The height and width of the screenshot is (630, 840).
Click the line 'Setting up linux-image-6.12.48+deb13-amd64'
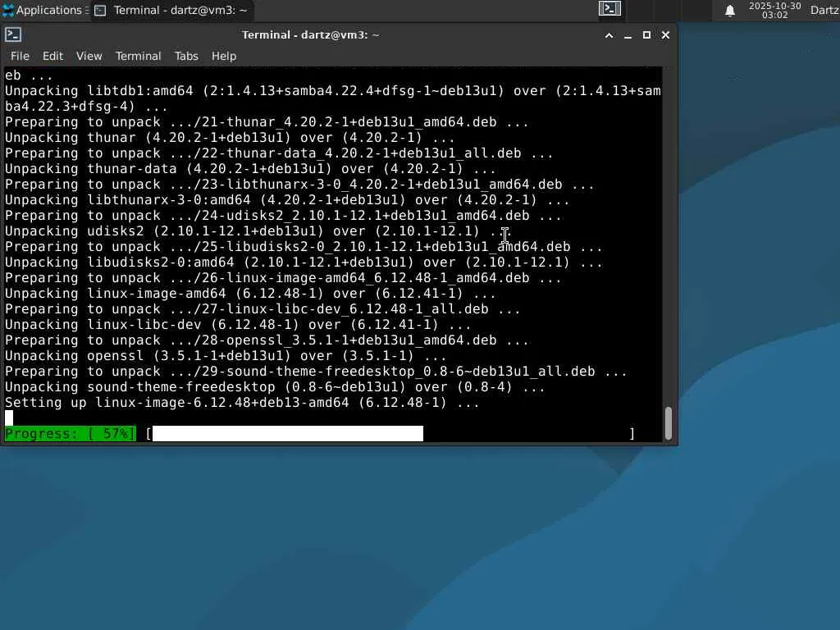[x=242, y=402]
